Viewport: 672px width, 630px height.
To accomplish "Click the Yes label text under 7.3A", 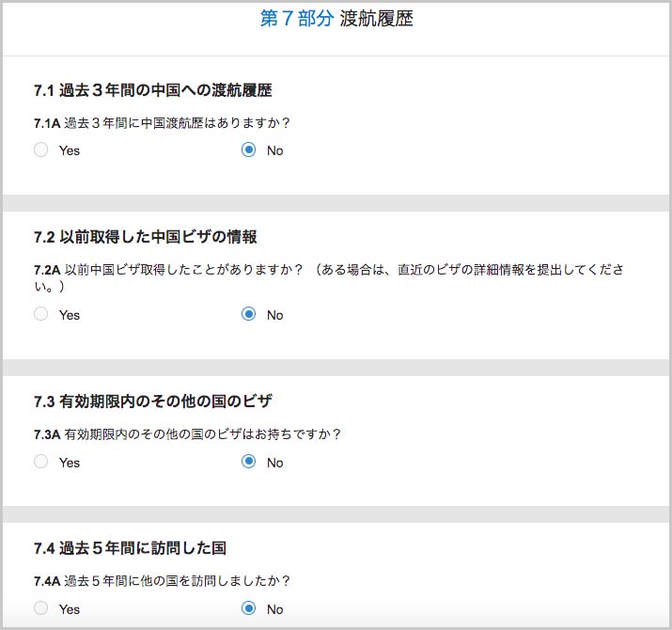I will pos(70,463).
